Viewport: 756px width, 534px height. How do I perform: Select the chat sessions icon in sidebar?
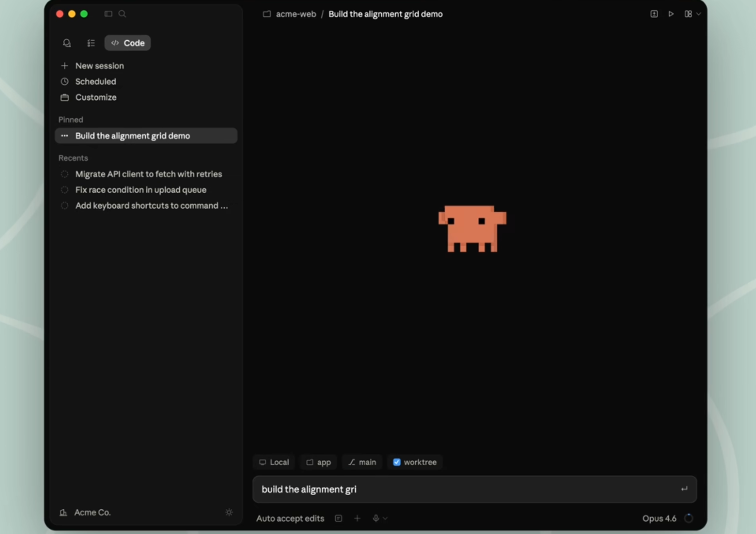[66, 43]
